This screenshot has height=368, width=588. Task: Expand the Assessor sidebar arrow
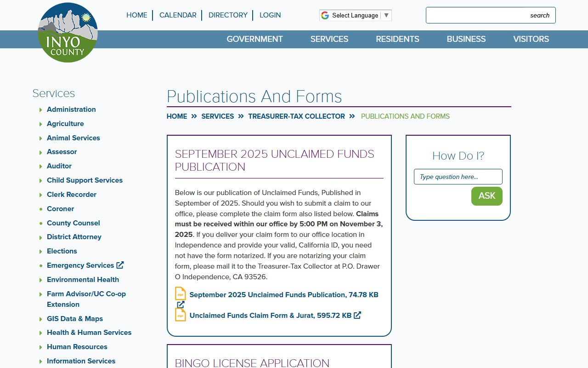[41, 152]
